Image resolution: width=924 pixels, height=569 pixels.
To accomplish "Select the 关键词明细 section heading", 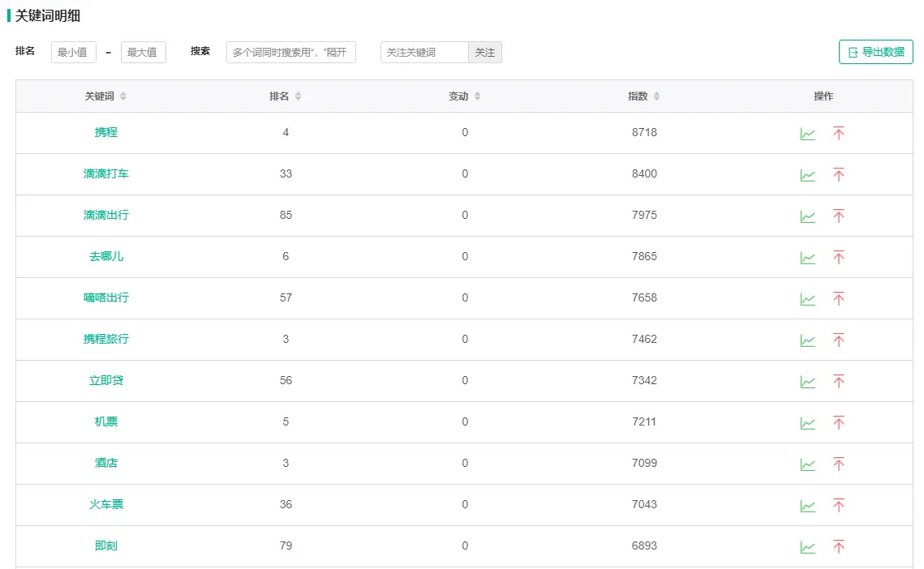I will pos(48,16).
